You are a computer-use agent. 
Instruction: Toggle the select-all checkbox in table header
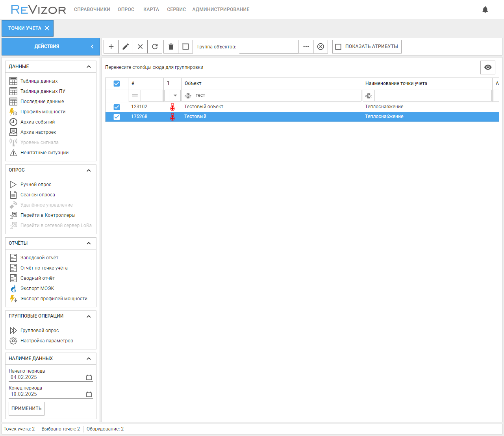click(x=117, y=83)
